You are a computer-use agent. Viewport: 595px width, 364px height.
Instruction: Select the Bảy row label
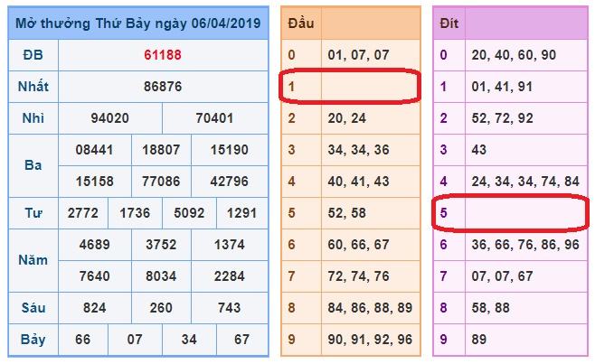(x=33, y=339)
